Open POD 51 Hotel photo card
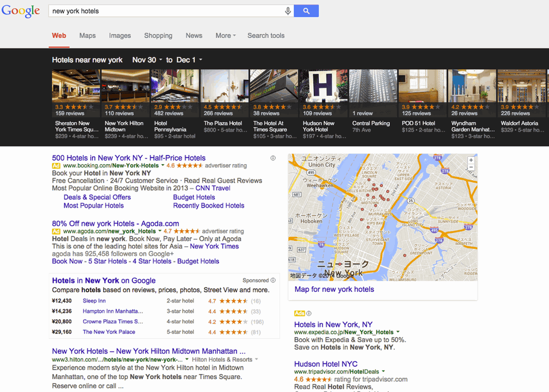 (422, 86)
